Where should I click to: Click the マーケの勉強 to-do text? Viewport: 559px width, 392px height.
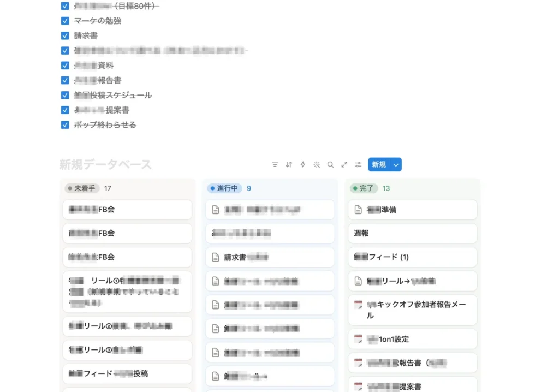(97, 21)
